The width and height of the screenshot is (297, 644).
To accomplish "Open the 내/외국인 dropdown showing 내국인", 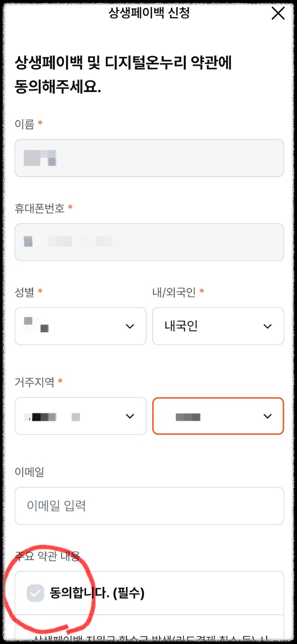I will click(218, 326).
